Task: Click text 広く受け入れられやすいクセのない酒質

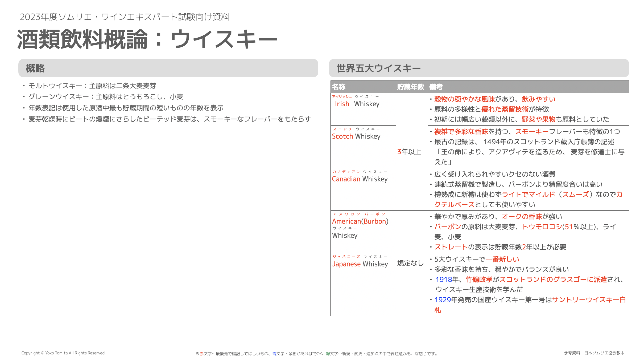Action: click(495, 174)
